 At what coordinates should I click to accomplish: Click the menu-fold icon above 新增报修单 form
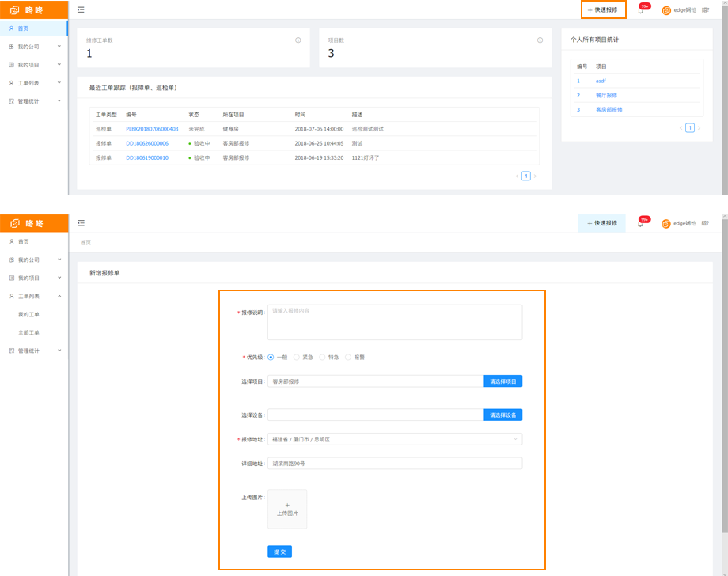[x=82, y=223]
